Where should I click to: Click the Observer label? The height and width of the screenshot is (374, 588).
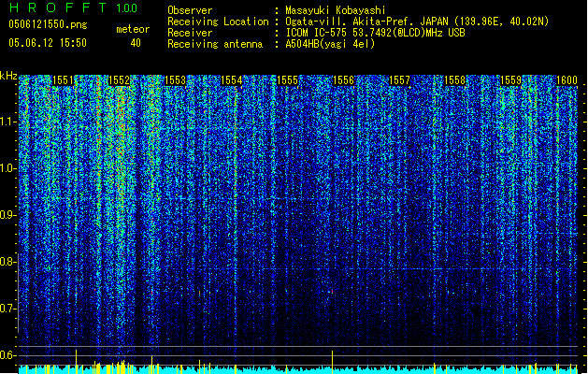(x=190, y=10)
